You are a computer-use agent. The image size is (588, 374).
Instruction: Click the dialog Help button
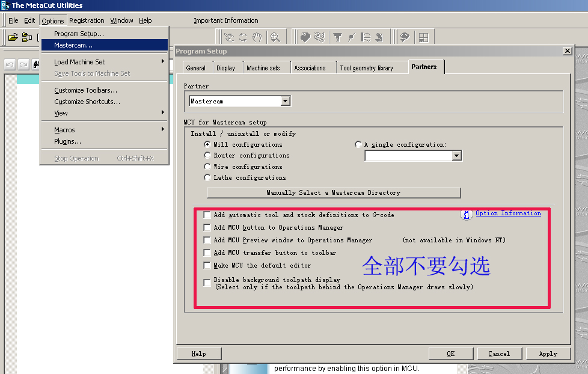click(199, 354)
